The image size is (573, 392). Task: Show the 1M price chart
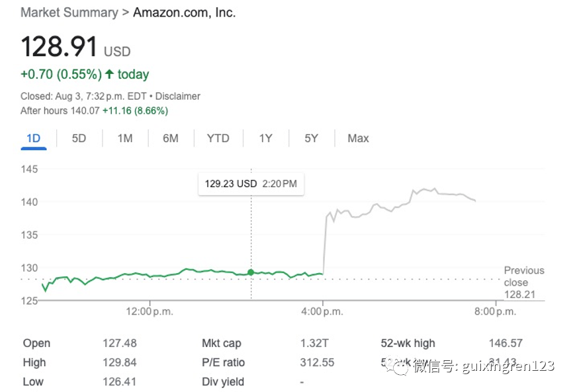coord(125,138)
